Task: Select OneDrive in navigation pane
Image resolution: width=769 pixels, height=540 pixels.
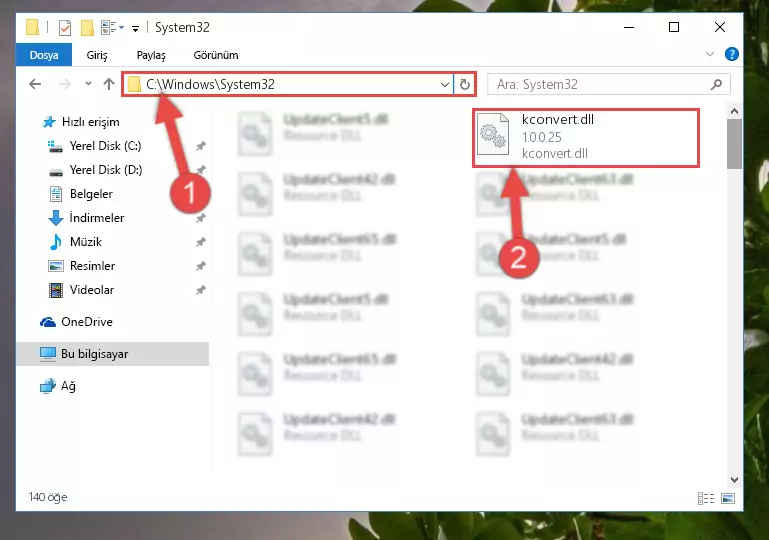Action: click(x=76, y=322)
